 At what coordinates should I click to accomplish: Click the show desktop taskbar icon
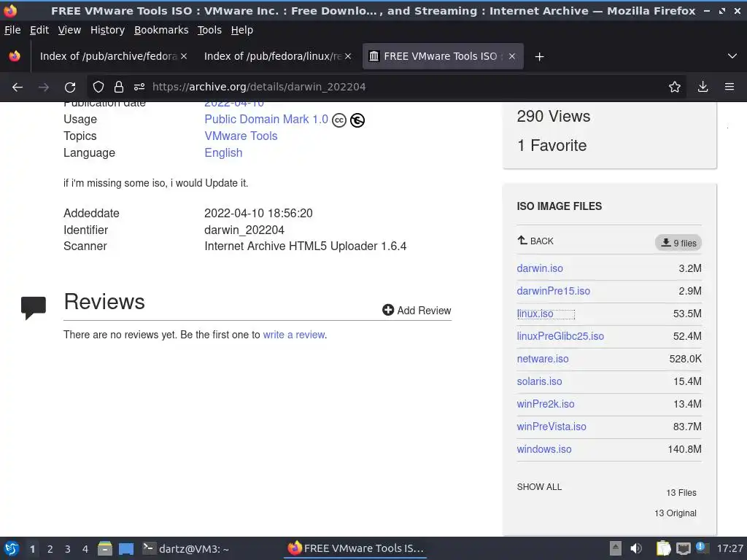(125, 548)
